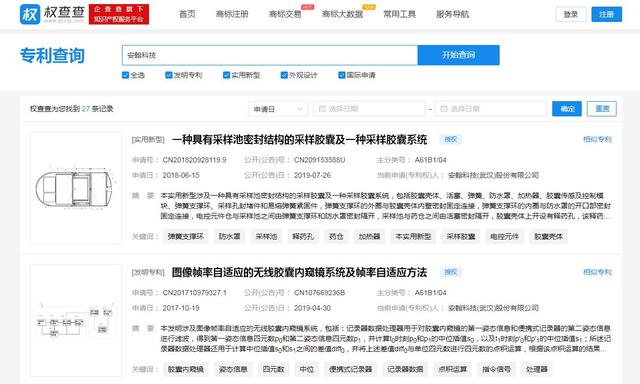Click the blue 注册 button
Screen dimensions: 640x384
[x=607, y=14]
